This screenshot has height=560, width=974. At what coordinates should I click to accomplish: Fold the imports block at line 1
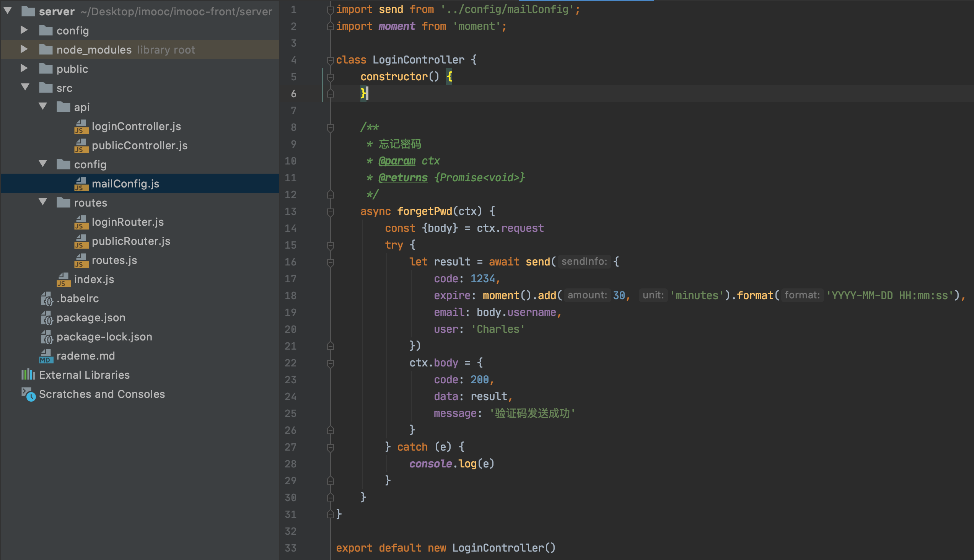tap(330, 10)
